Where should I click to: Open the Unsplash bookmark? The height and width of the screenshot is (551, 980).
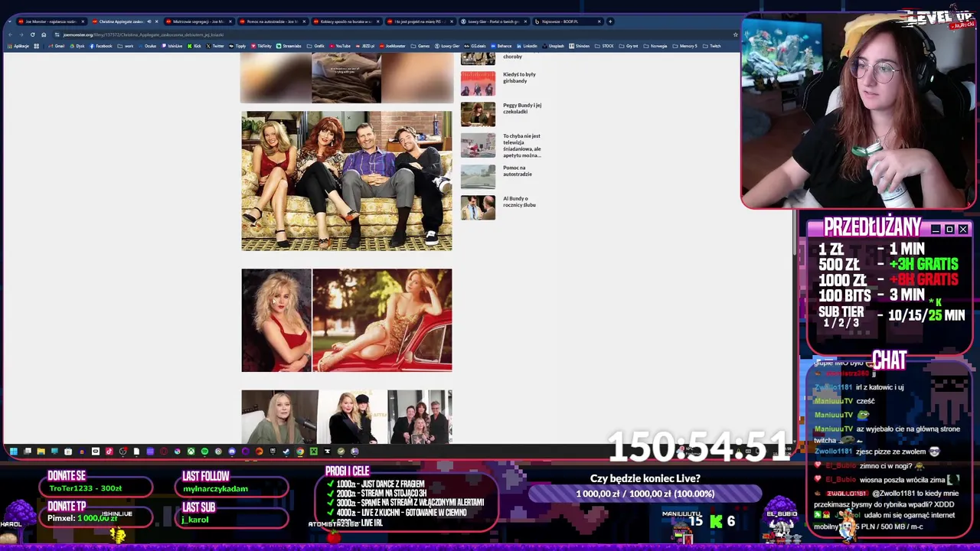pos(553,46)
